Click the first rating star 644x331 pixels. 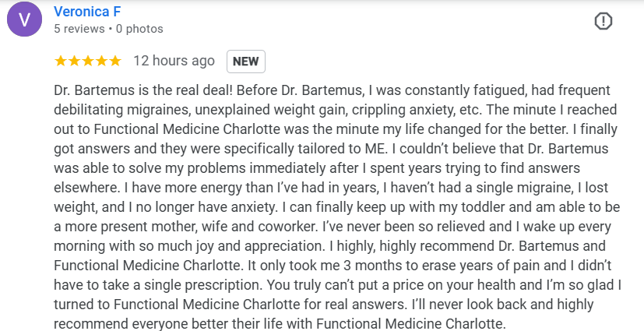[x=61, y=61]
